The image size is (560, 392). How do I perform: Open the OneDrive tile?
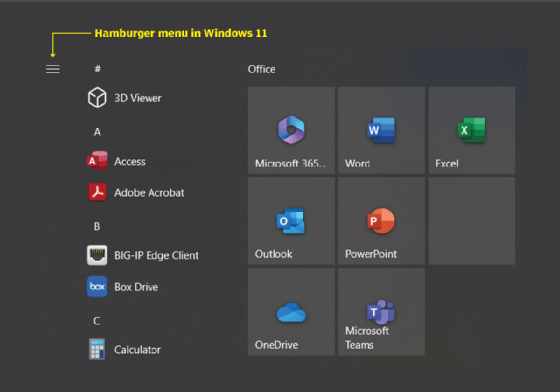(291, 312)
